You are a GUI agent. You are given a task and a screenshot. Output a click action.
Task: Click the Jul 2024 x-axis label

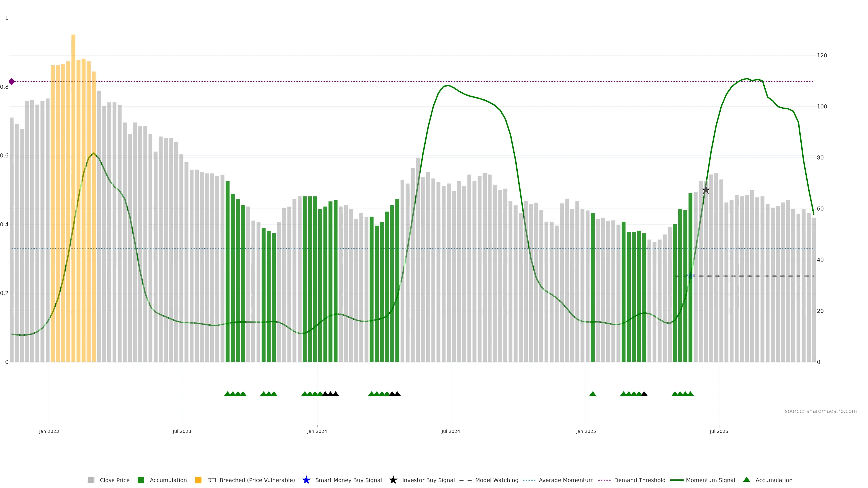[x=451, y=431]
